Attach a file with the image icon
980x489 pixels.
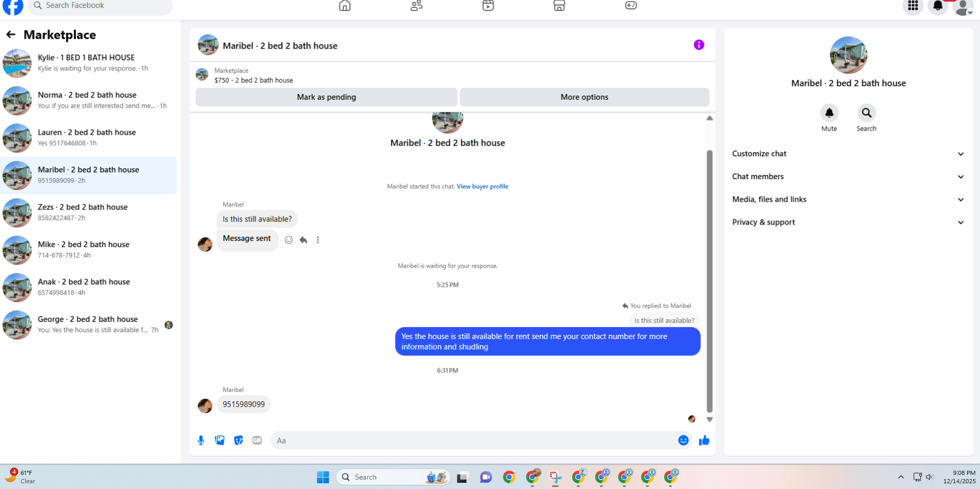coord(220,440)
